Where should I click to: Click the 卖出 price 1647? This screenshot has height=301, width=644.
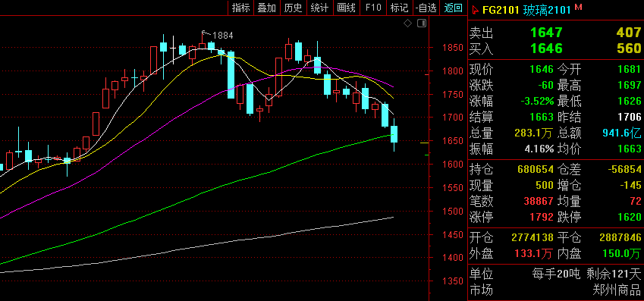546,33
